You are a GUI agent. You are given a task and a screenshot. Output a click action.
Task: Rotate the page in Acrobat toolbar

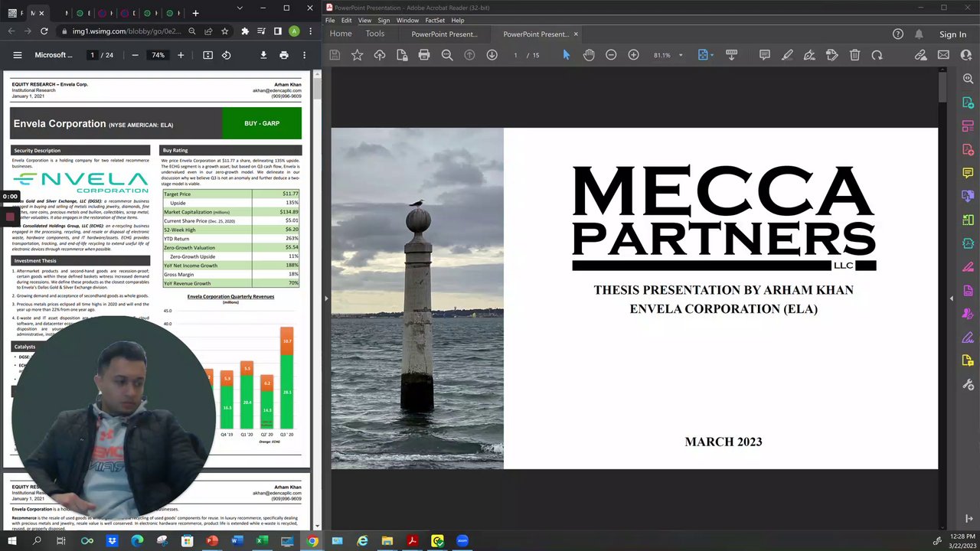pos(877,55)
